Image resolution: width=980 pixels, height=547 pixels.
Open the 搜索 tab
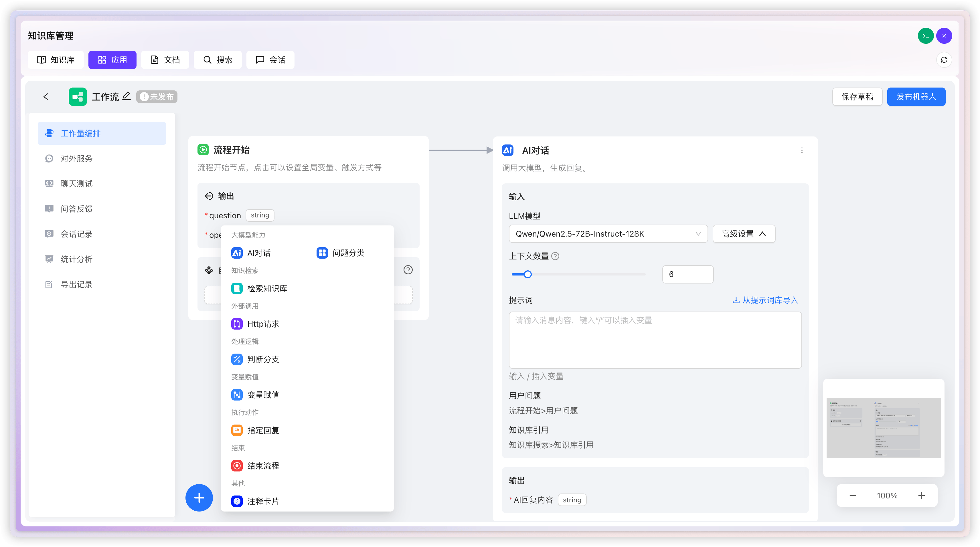click(x=218, y=60)
